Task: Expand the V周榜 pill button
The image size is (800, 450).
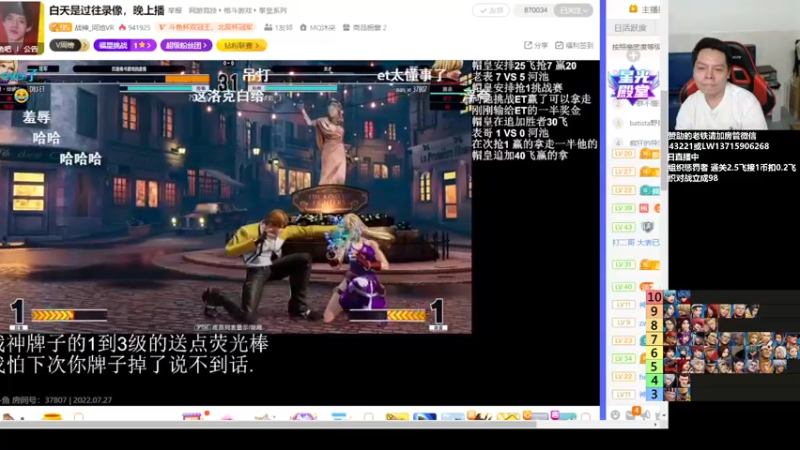Action: point(69,45)
